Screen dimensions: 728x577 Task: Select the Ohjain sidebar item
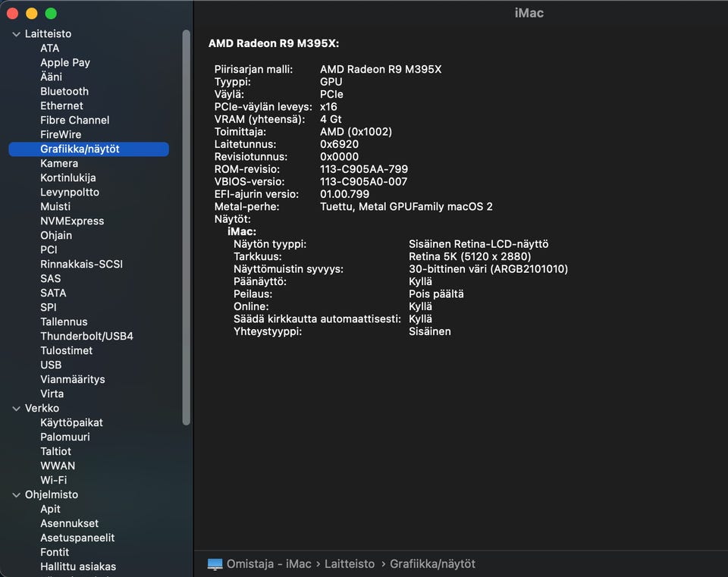coord(55,235)
